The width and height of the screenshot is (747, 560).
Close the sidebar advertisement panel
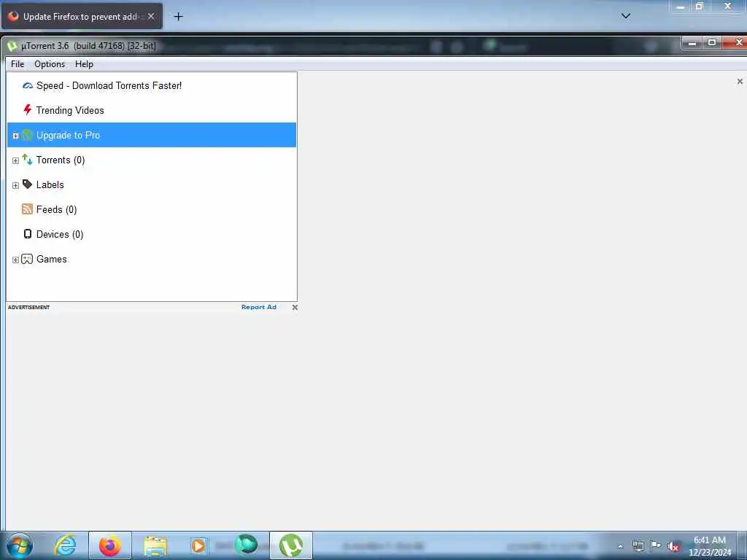(x=295, y=308)
